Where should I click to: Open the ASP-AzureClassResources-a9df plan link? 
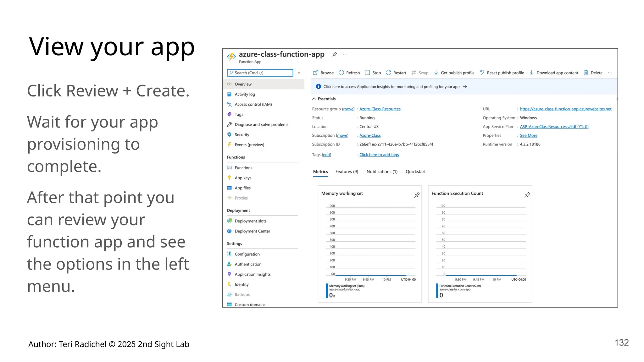pyautogui.click(x=554, y=127)
